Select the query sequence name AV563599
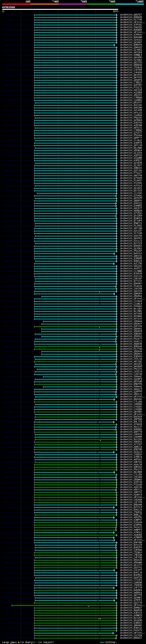 pyautogui.click(x=8, y=7)
